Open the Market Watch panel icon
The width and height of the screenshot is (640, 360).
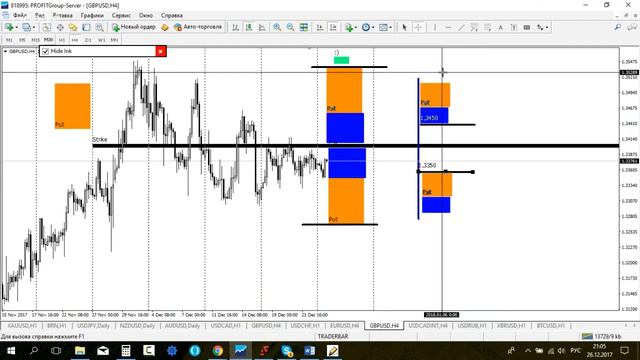pos(47,27)
